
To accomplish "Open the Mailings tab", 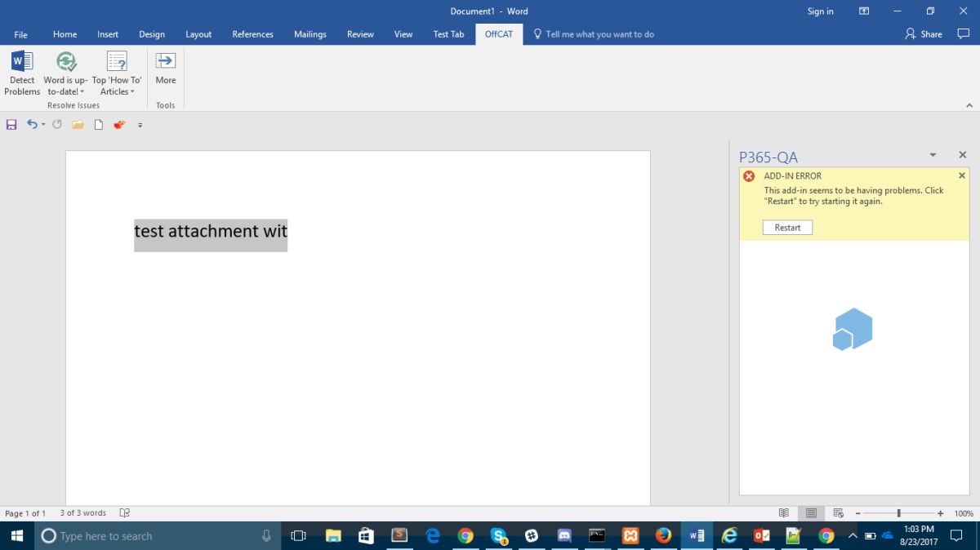I will [x=310, y=34].
